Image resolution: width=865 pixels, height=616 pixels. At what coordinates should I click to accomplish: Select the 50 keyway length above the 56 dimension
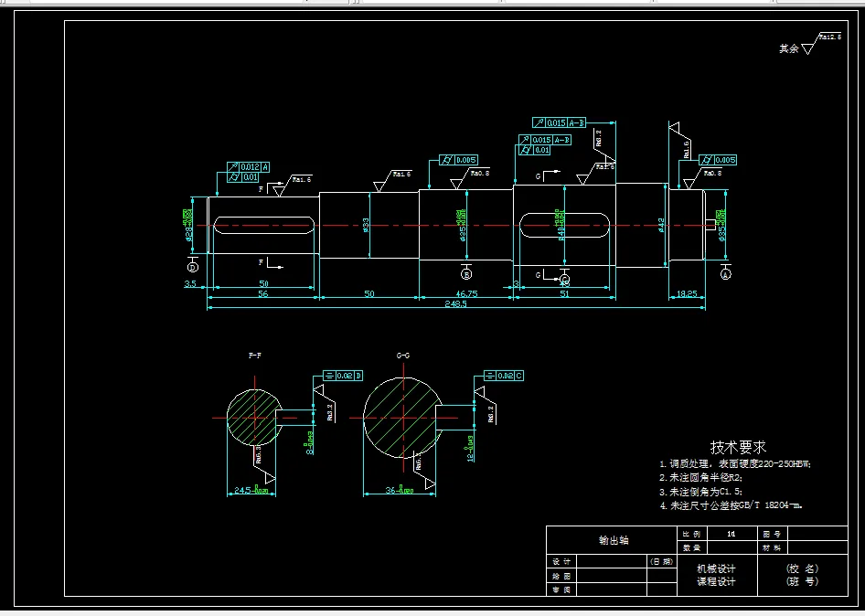(x=263, y=284)
